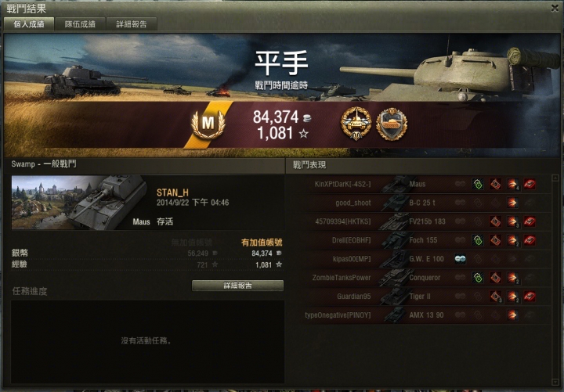The width and height of the screenshot is (564, 392).
Task: Click the red kill icon on FV215b 183 row
Action: pyautogui.click(x=530, y=221)
